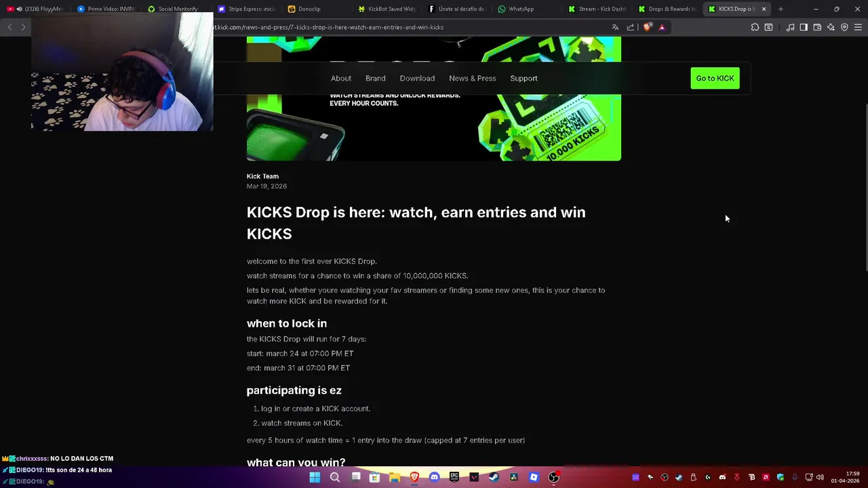
Task: Open the Windows Start menu
Action: pyautogui.click(x=315, y=477)
